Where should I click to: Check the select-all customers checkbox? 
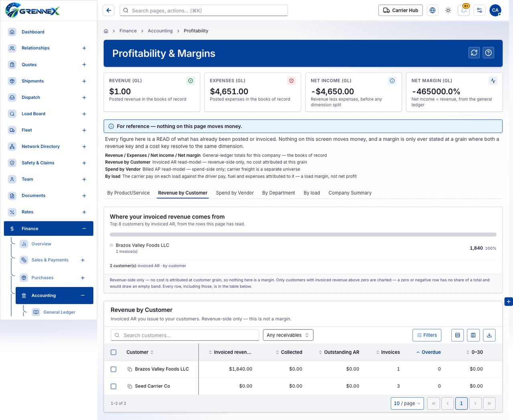point(113,352)
